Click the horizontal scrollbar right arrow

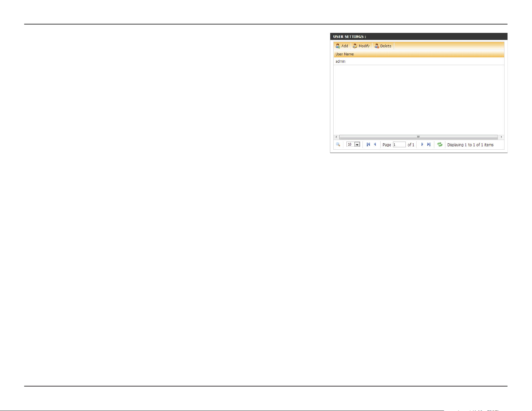[501, 137]
